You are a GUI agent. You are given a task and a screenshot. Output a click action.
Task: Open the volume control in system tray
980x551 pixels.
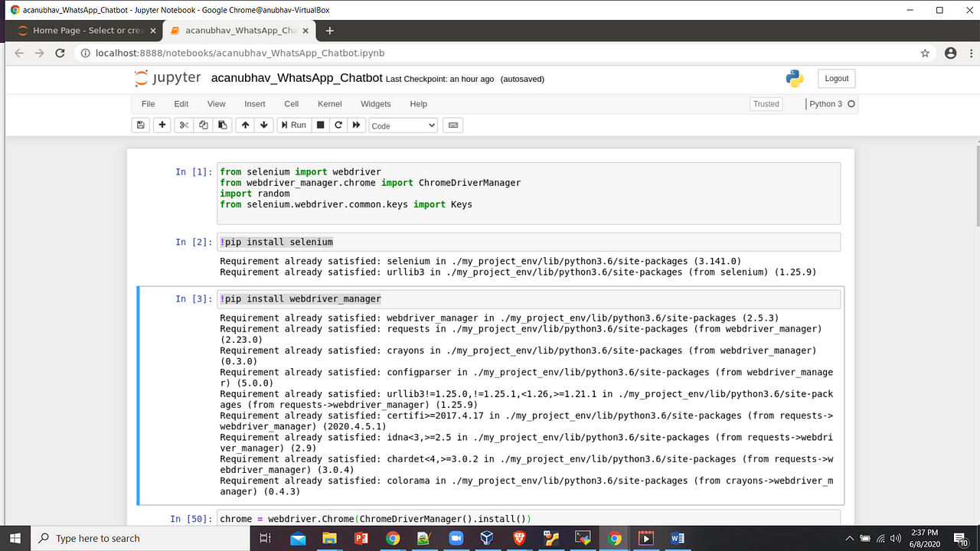tap(895, 538)
